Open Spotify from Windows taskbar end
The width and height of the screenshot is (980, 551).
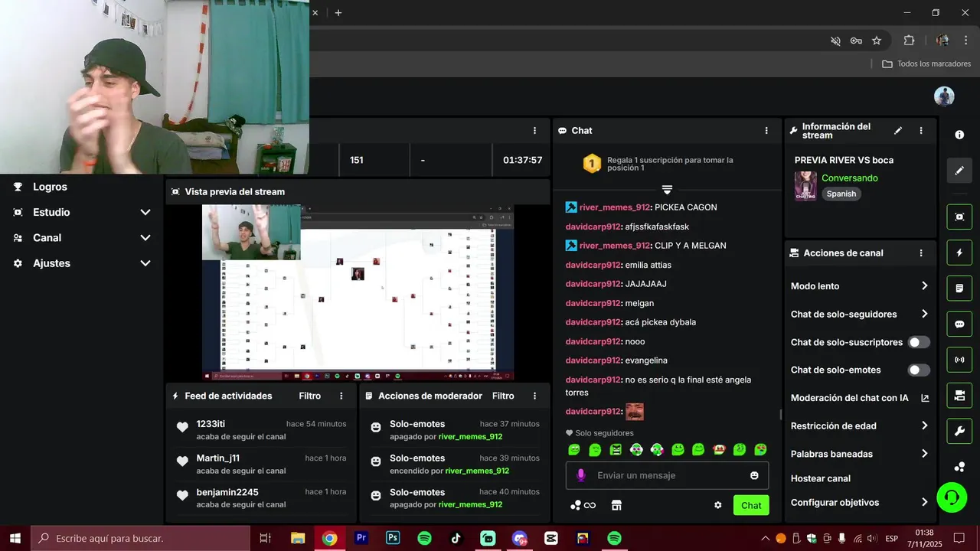coord(614,539)
